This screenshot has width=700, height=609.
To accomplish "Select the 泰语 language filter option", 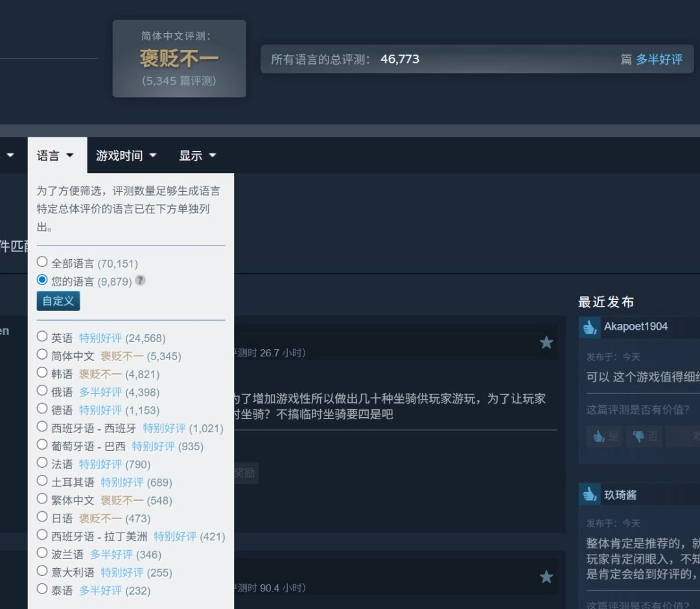I will tap(42, 589).
